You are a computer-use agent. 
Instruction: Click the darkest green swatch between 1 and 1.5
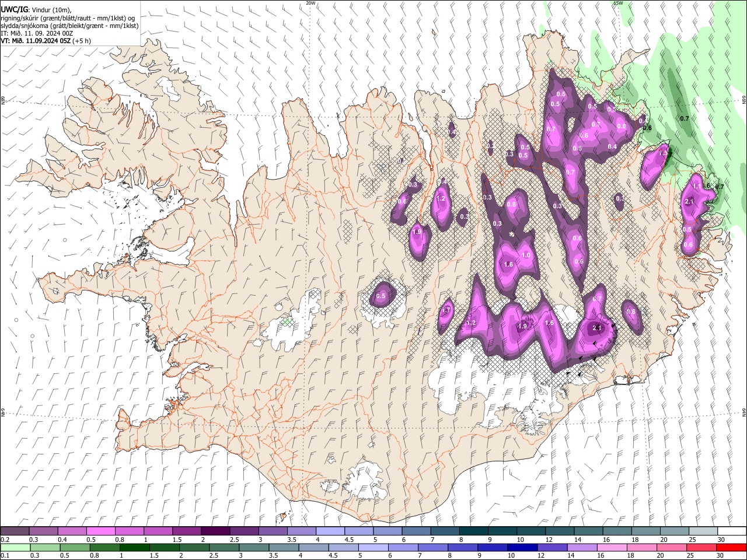pyautogui.click(x=134, y=547)
